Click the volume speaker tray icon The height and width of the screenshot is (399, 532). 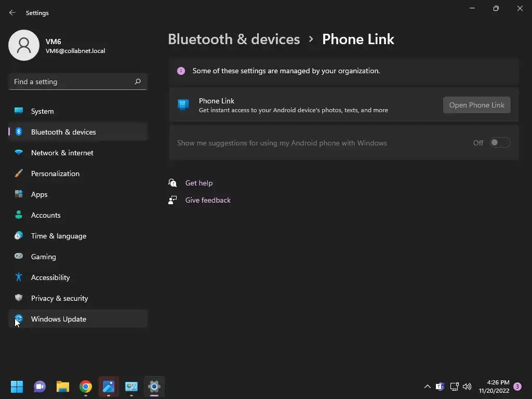tap(467, 387)
